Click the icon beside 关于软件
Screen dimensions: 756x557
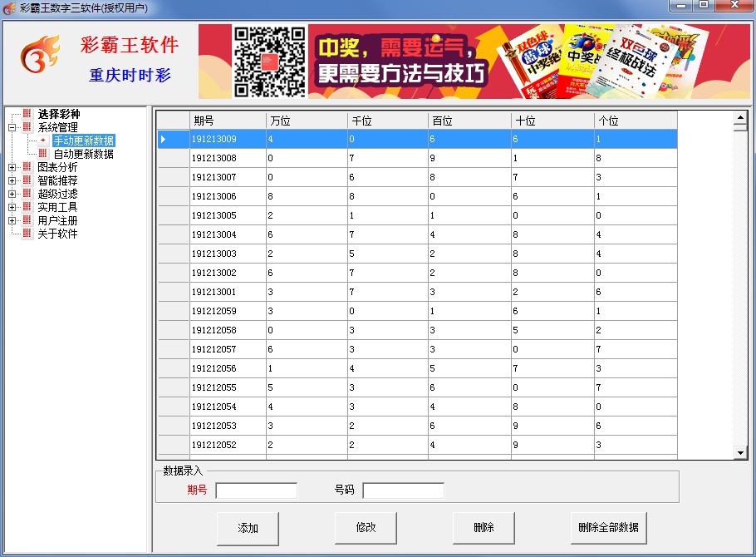[27, 234]
